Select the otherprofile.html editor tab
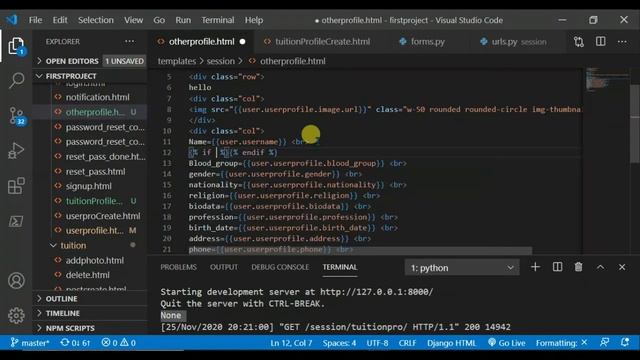640x360 pixels. 202,42
